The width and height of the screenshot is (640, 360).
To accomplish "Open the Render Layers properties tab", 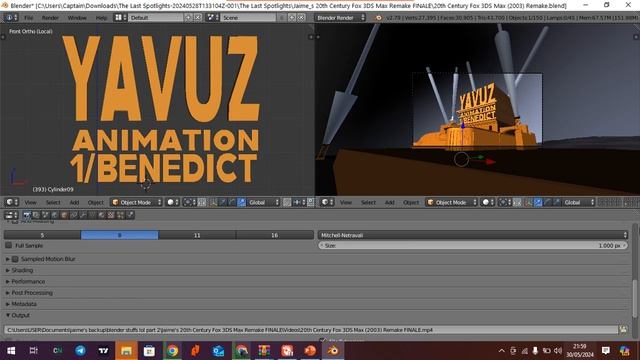I will (x=36, y=215).
